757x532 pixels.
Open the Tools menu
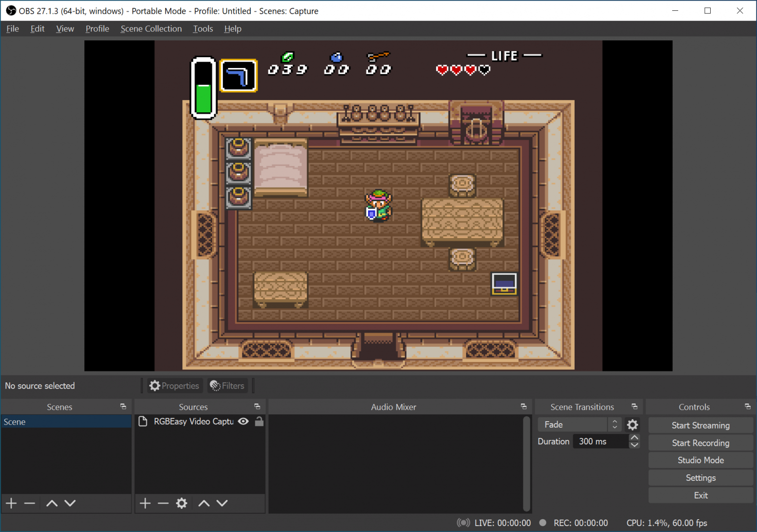[x=203, y=29]
